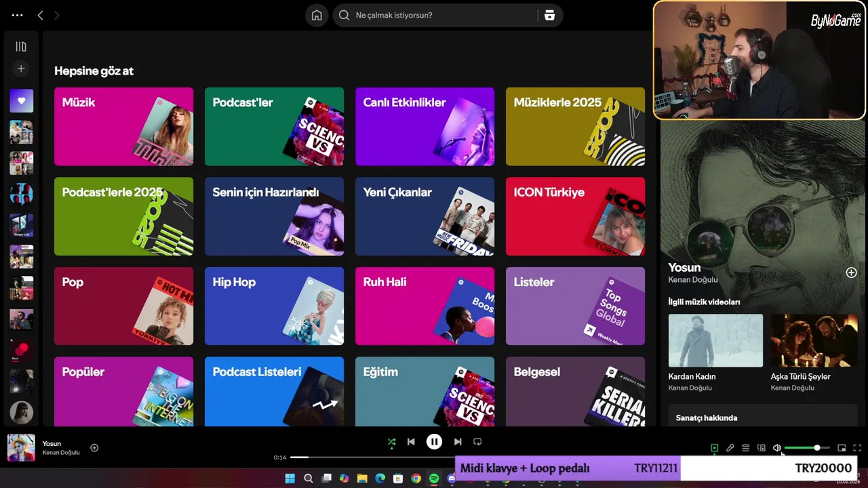The height and width of the screenshot is (488, 868).
Task: Click Yosun title in artist panel
Action: 684,268
